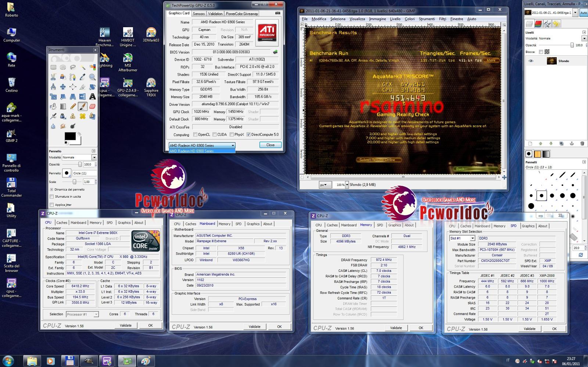Click Close button in GPU-Z

(x=270, y=145)
